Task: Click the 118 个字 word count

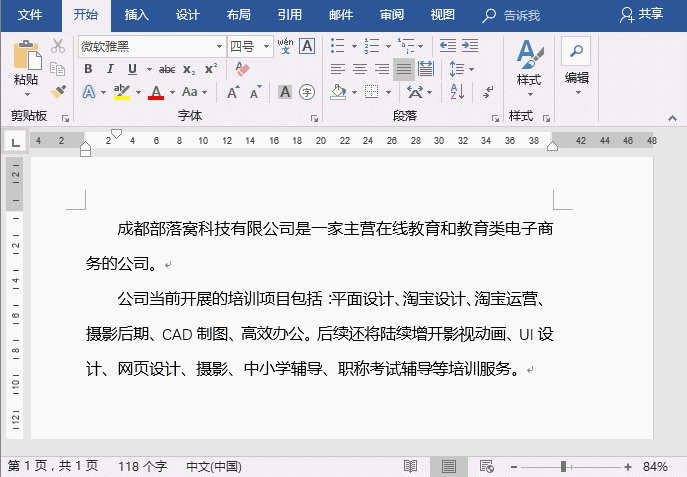Action: coord(142,466)
